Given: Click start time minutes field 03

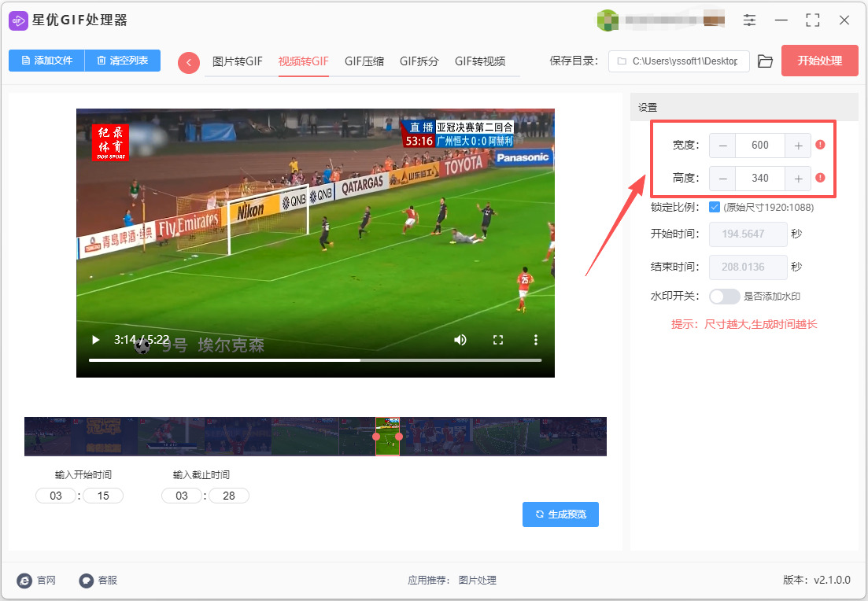Looking at the screenshot, I should (56, 496).
